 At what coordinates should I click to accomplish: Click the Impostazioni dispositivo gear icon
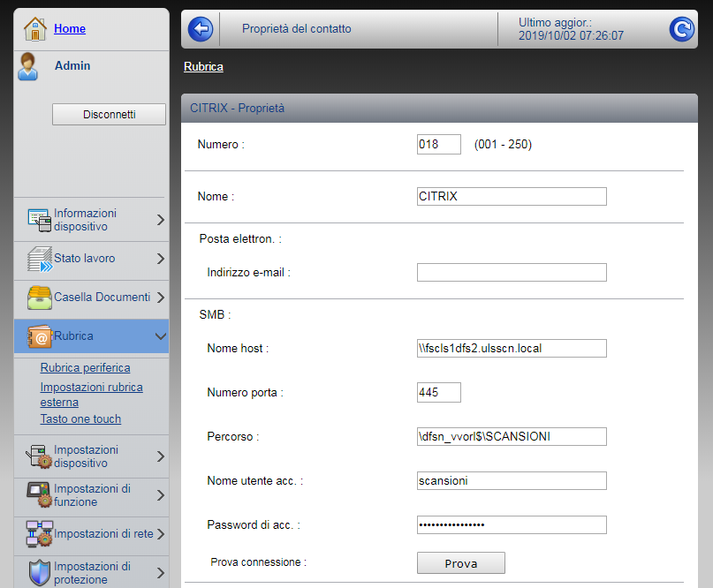[x=40, y=456]
